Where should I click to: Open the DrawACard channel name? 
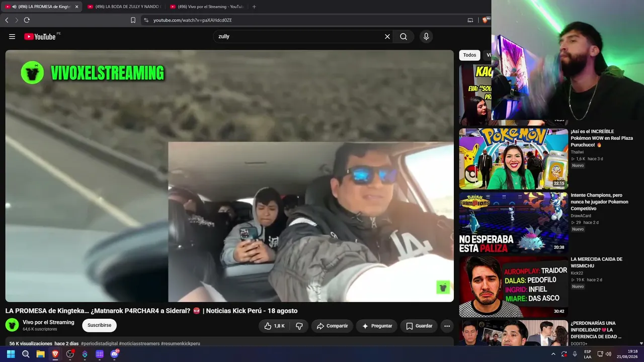tap(581, 216)
